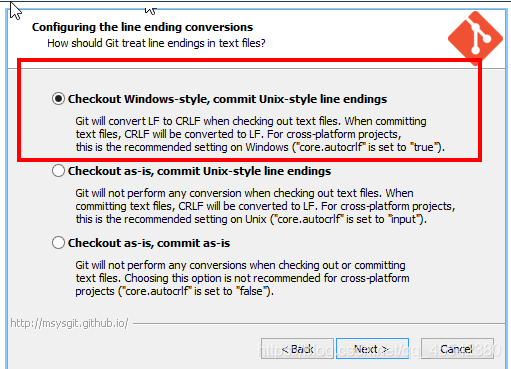Click the 'Git will convert LF to CRLF' description line
Screen dimensions: 511x369
pos(251,121)
